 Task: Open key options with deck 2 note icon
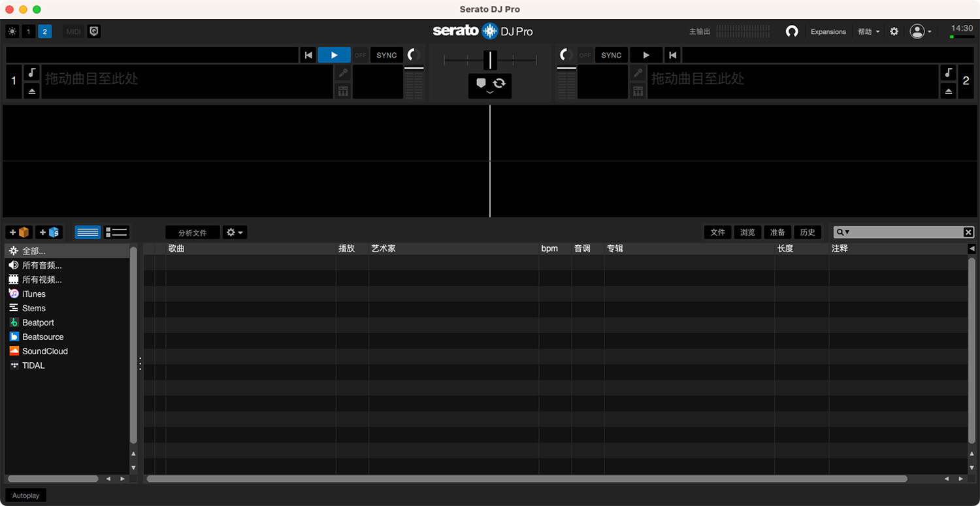[949, 72]
